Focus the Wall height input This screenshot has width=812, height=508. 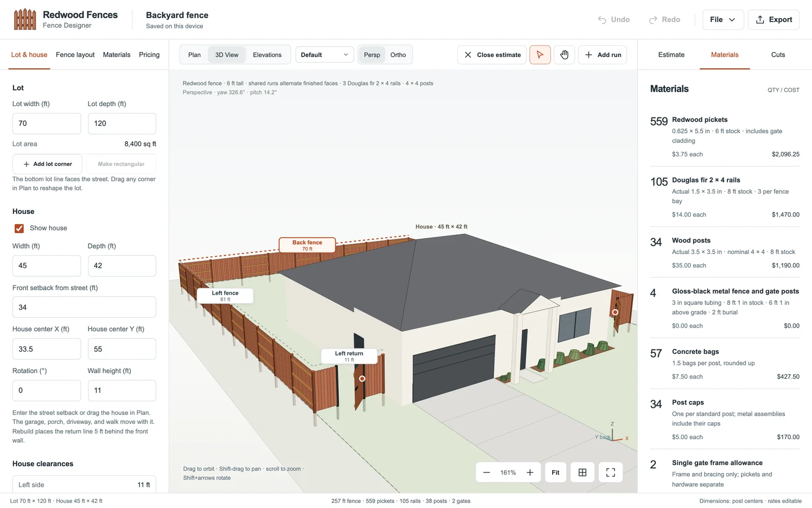point(122,391)
